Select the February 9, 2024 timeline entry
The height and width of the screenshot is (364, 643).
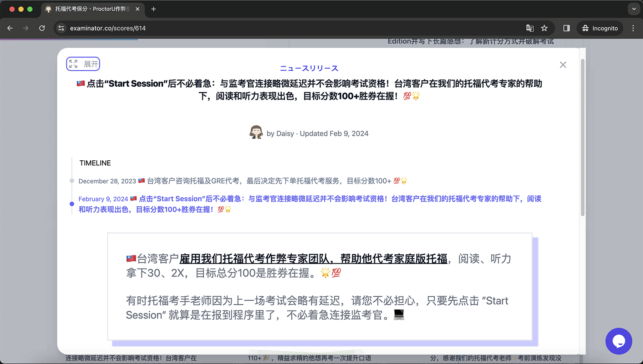(x=309, y=204)
